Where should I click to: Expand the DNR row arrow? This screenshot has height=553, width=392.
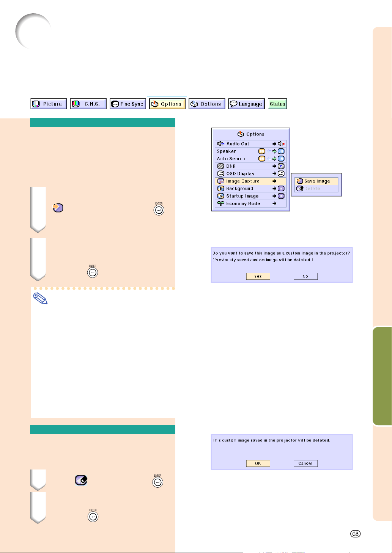pos(274,166)
